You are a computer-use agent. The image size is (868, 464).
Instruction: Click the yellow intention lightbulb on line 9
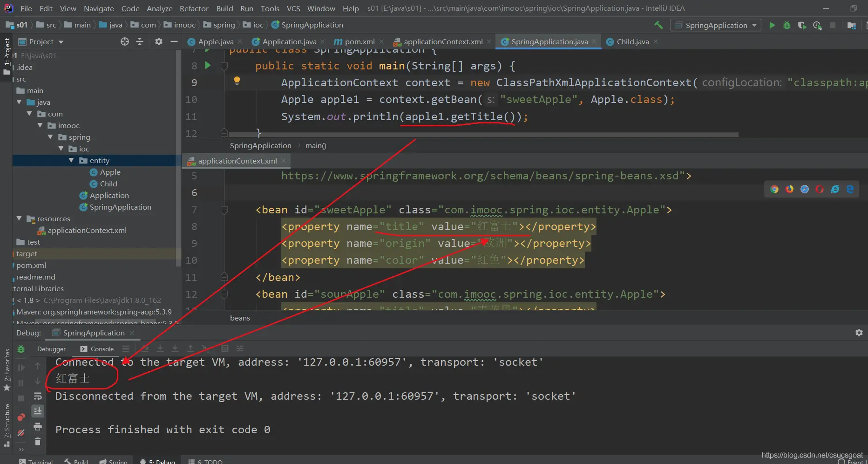237,81
